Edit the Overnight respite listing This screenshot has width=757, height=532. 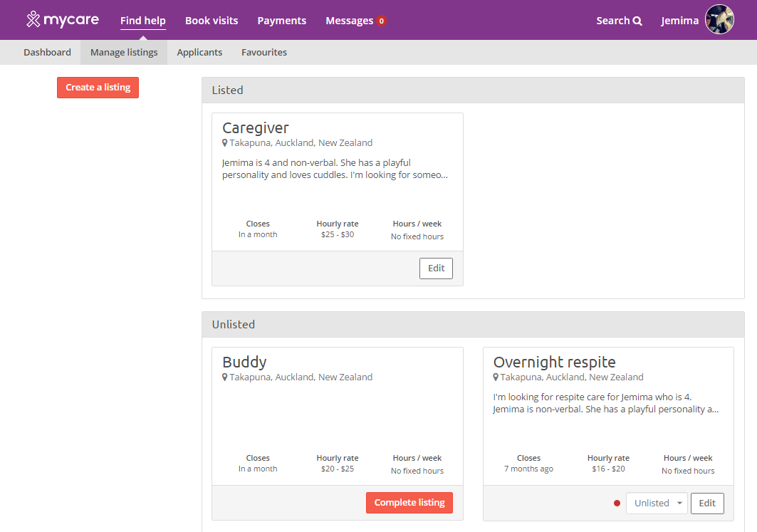707,503
